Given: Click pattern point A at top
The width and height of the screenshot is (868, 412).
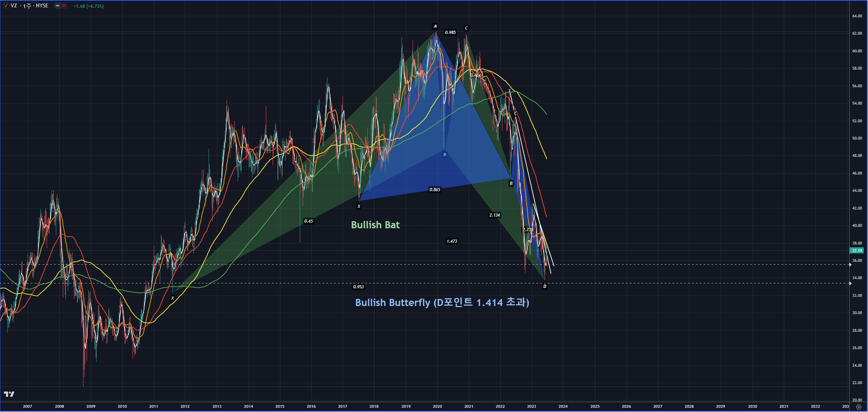Looking at the screenshot, I should point(435,26).
